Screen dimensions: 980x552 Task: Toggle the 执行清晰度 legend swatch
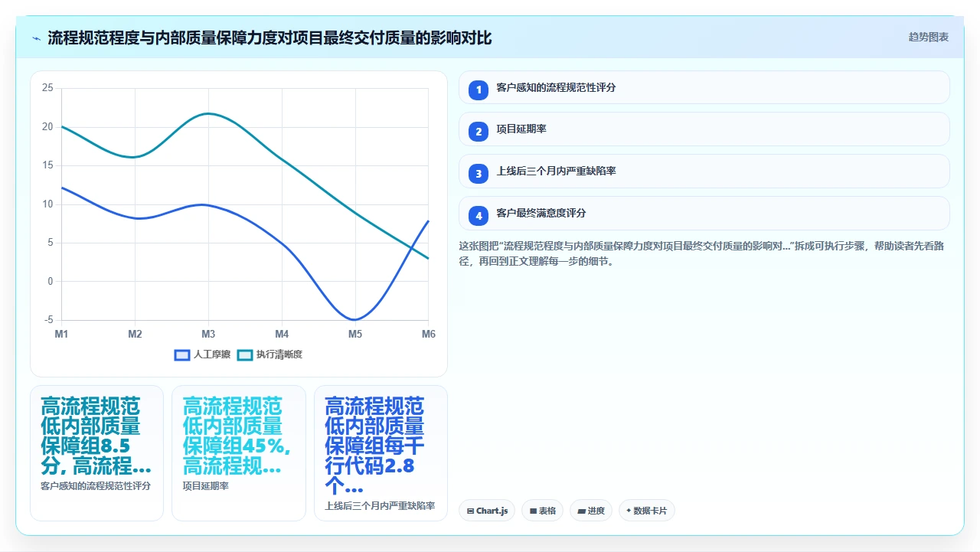point(245,354)
